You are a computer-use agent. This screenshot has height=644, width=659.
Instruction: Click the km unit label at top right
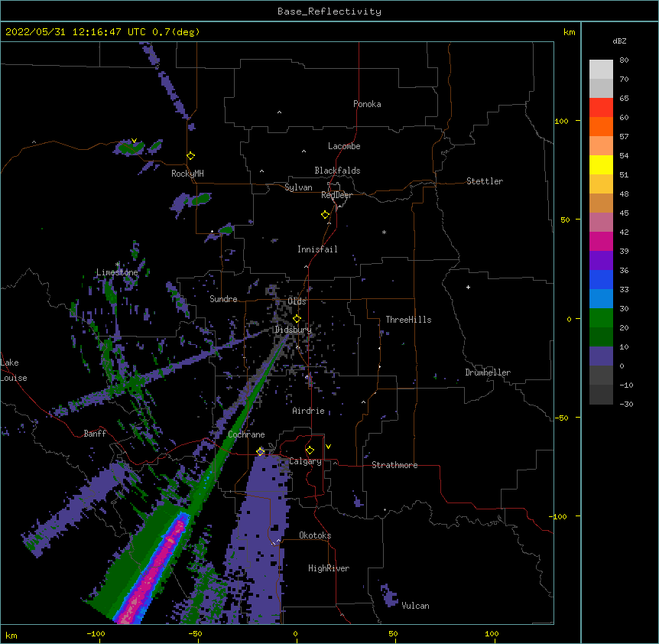point(569,32)
